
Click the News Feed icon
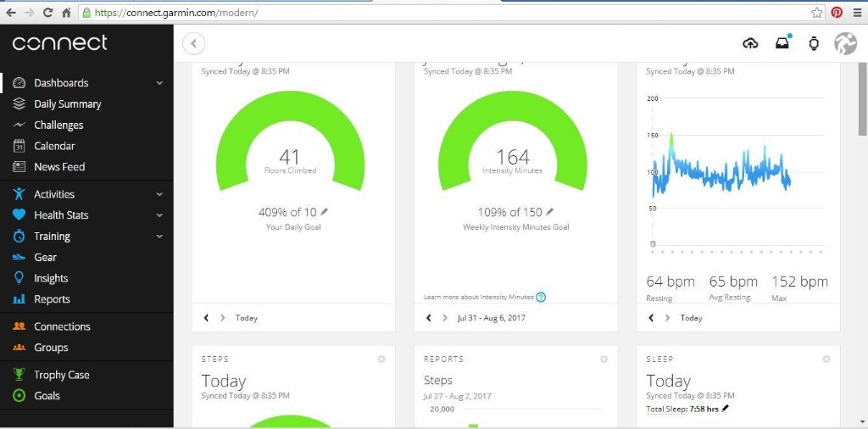click(19, 167)
